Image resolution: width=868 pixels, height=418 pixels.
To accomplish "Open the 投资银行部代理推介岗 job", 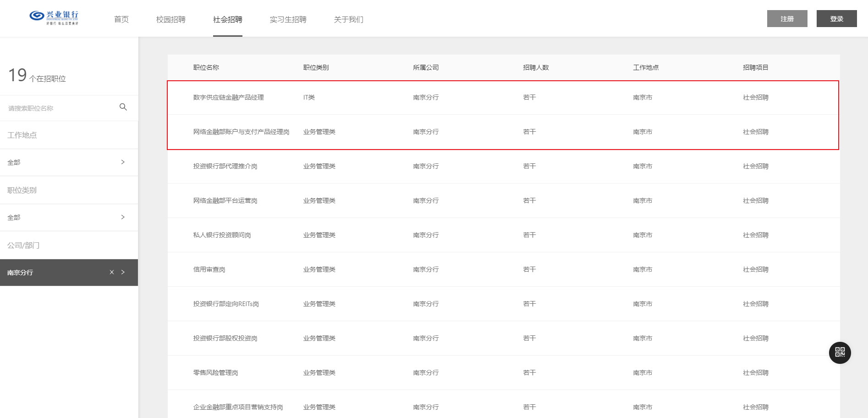I will (x=225, y=166).
